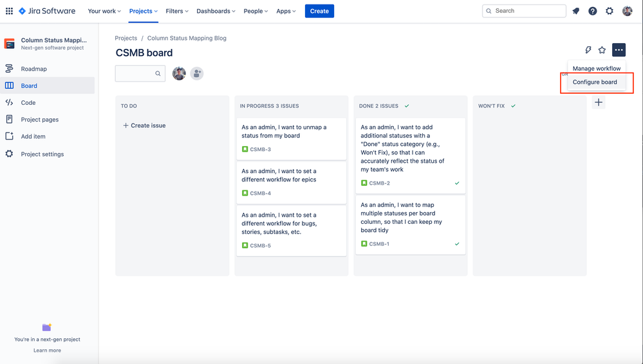Click the WON'T FIX column header

(491, 105)
